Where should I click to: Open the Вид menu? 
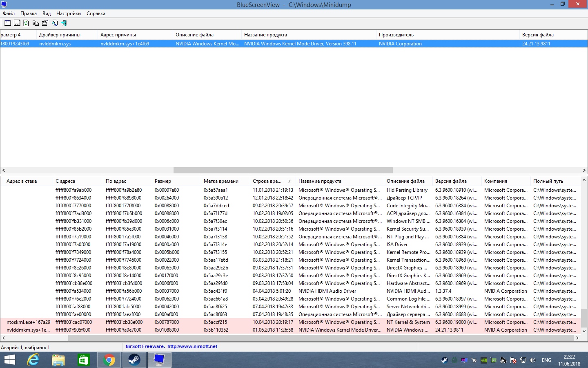[x=47, y=13]
